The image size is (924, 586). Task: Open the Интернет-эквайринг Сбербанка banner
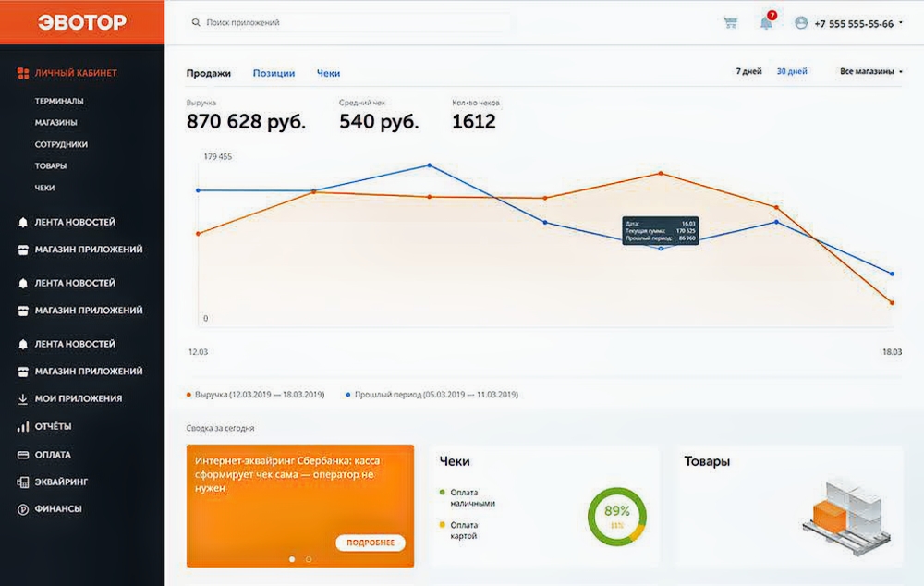coord(300,506)
